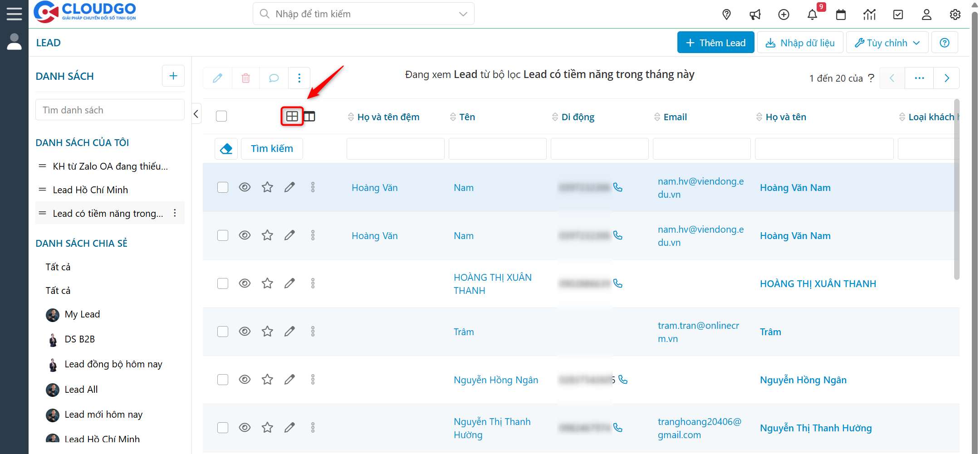Click the Nhập dữ liệu button
The width and height of the screenshot is (980, 454).
[x=800, y=43]
